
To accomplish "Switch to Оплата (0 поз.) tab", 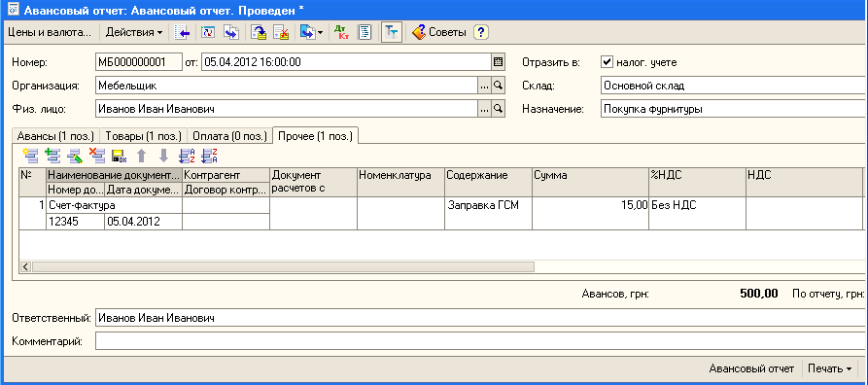I will [x=229, y=136].
